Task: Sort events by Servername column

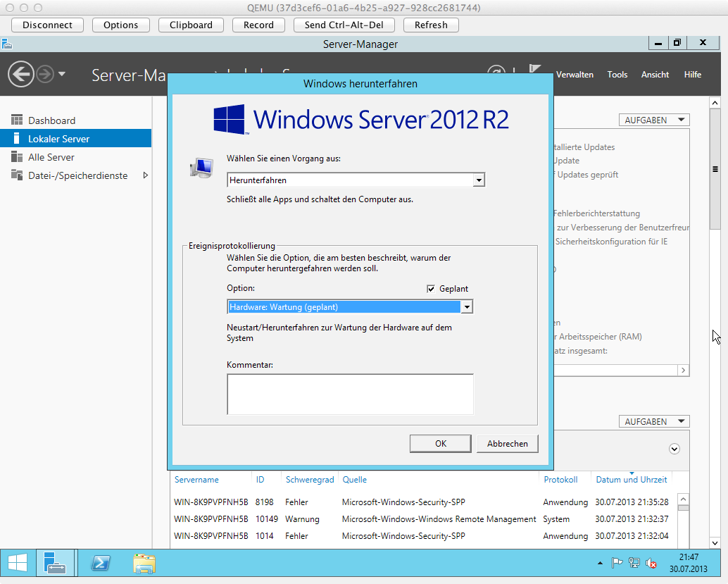Action: [x=196, y=480]
